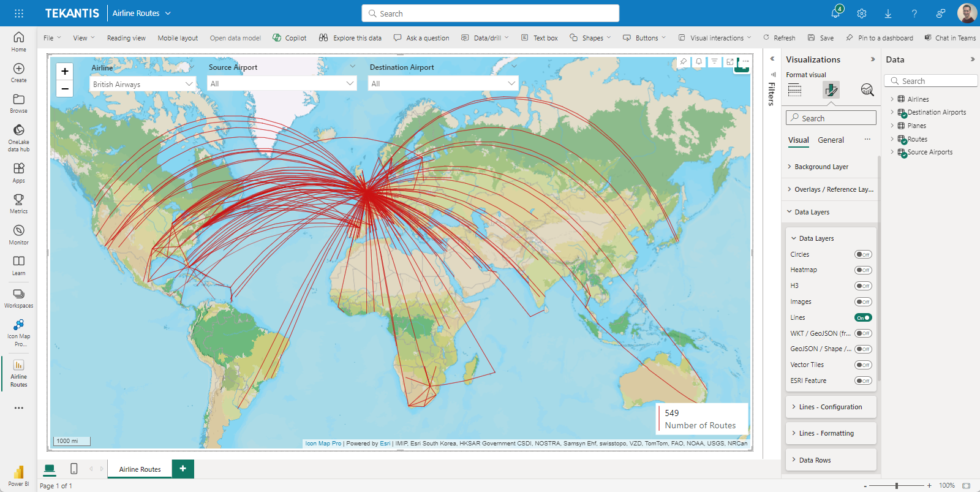The width and height of the screenshot is (980, 492).
Task: Click Explore this data
Action: point(350,38)
